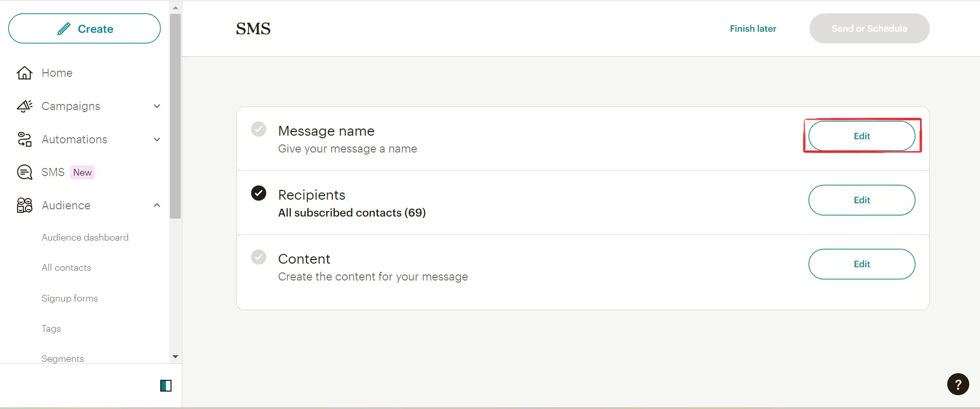The width and height of the screenshot is (980, 409).
Task: Click the Finish later link
Action: click(x=753, y=29)
